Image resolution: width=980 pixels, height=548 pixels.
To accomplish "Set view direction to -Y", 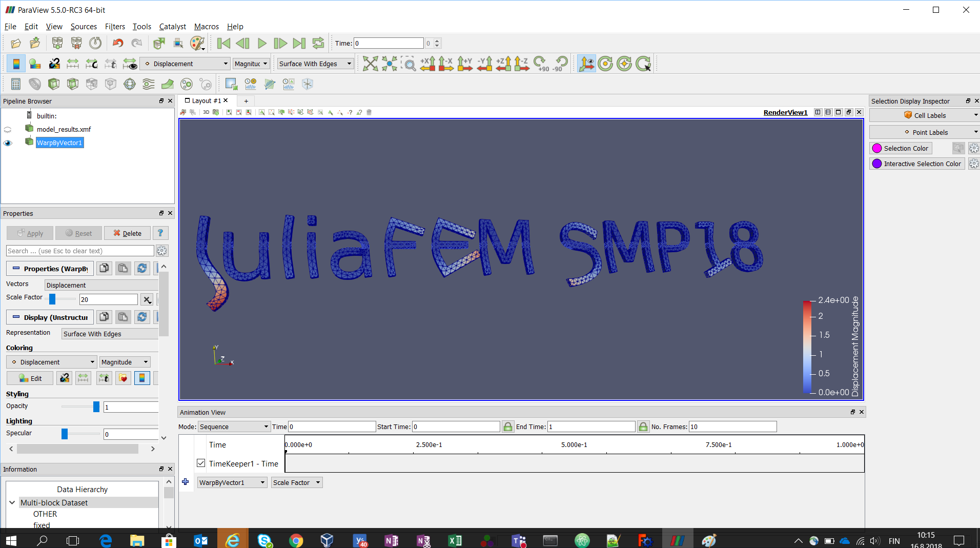I will [x=484, y=64].
